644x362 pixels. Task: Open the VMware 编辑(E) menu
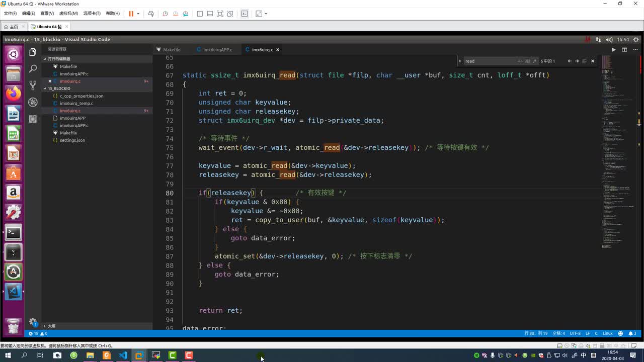tap(28, 14)
